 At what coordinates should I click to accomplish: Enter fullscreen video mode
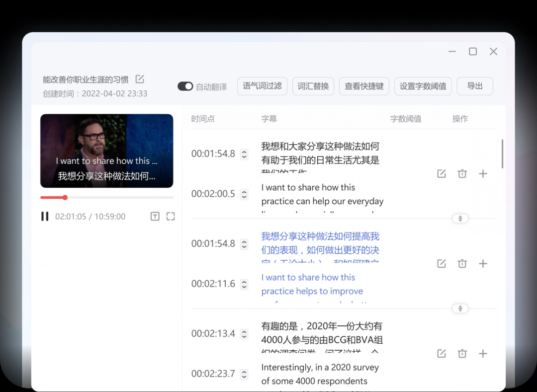pos(171,216)
